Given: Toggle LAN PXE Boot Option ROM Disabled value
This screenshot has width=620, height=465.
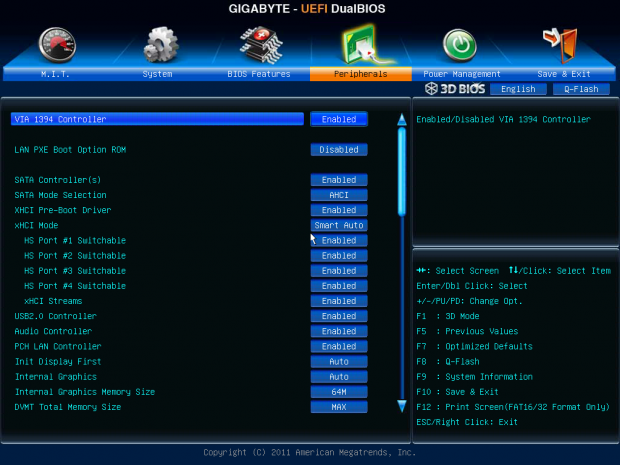Looking at the screenshot, I should click(339, 150).
